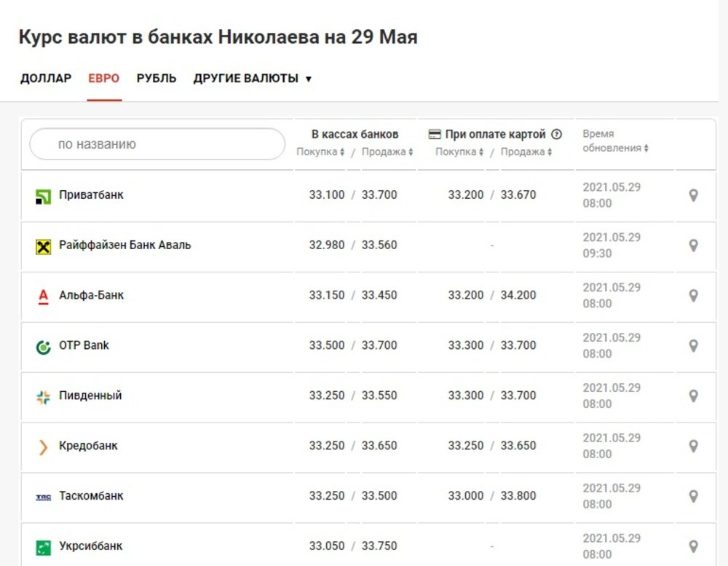Image resolution: width=728 pixels, height=566 pixels.
Task: Open the Альфа-Банк link
Action: click(92, 295)
